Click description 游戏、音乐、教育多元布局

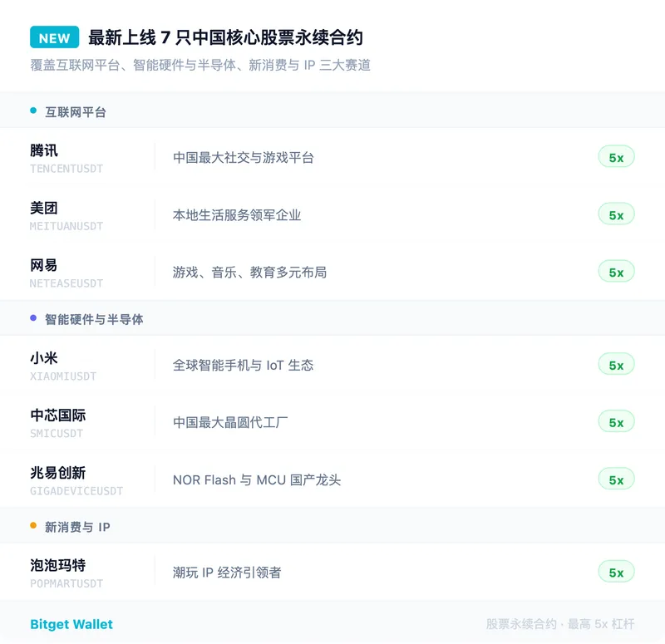pos(250,273)
